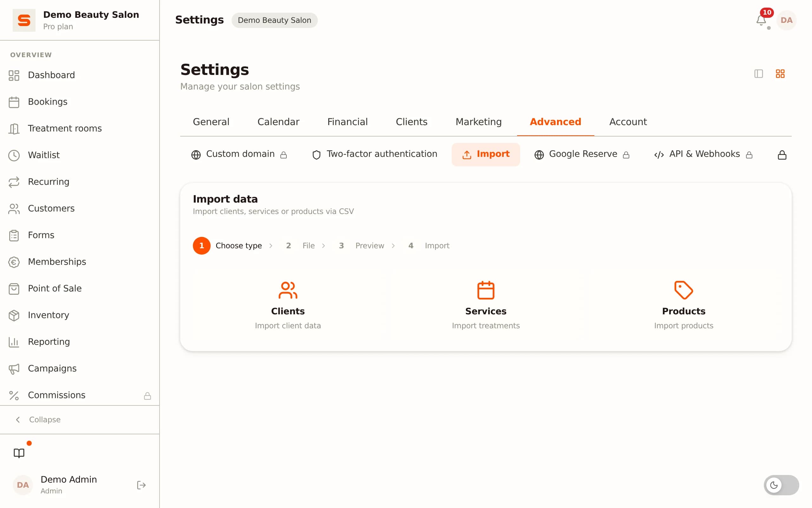This screenshot has width=812, height=508.
Task: Open Customers list
Action: tap(80, 208)
